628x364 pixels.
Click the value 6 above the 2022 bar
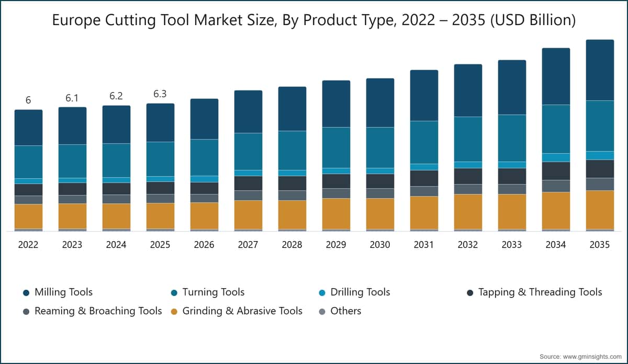point(28,100)
